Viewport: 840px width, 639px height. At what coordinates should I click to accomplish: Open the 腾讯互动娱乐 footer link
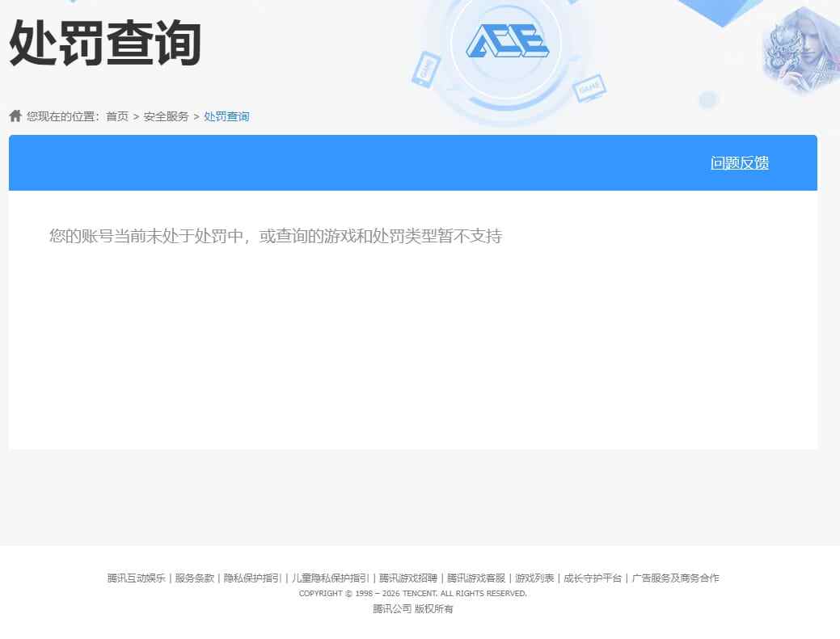pos(137,578)
